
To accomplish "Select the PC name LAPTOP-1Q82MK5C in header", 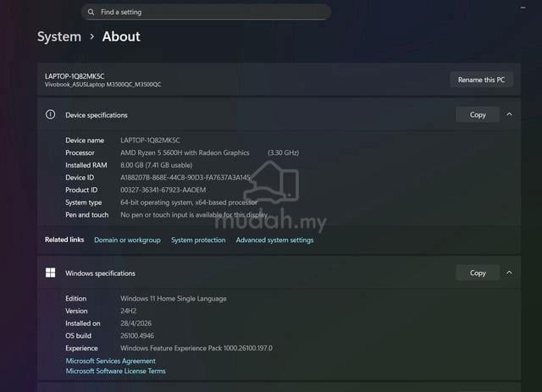I will point(75,76).
